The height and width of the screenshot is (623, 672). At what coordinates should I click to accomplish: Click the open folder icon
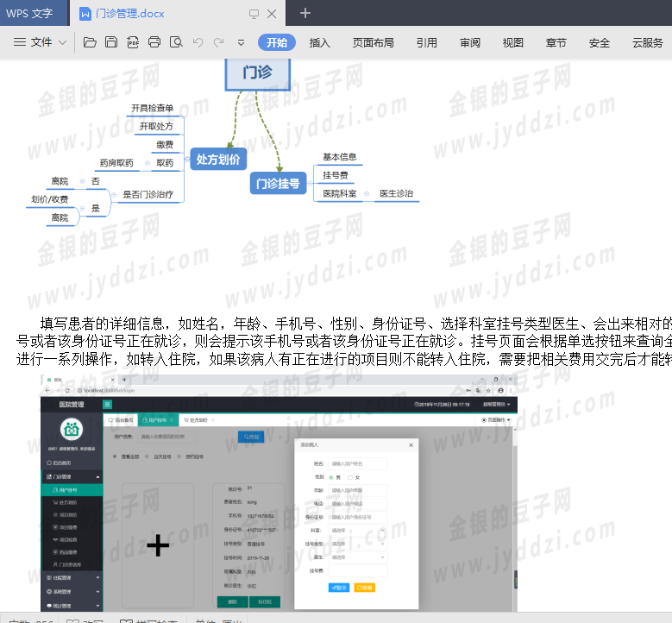point(90,42)
